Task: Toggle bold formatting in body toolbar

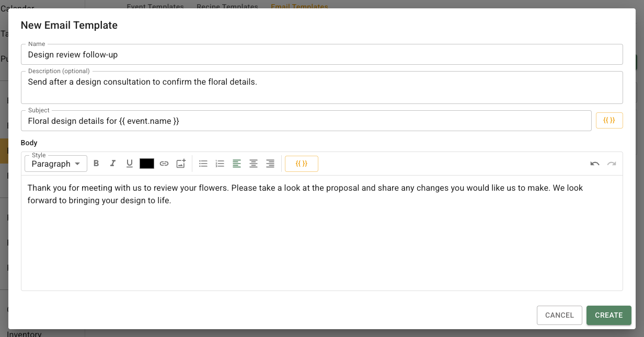Action: [96, 164]
